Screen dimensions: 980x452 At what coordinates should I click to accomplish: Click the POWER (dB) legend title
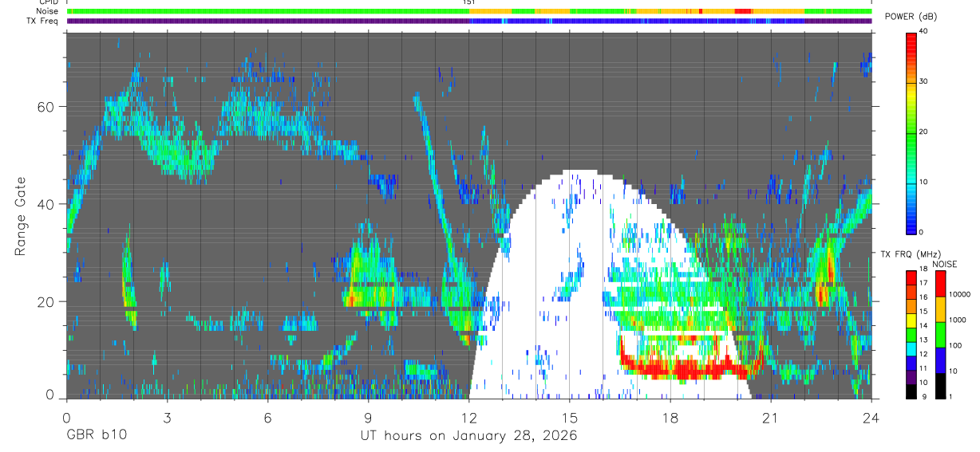(x=911, y=17)
